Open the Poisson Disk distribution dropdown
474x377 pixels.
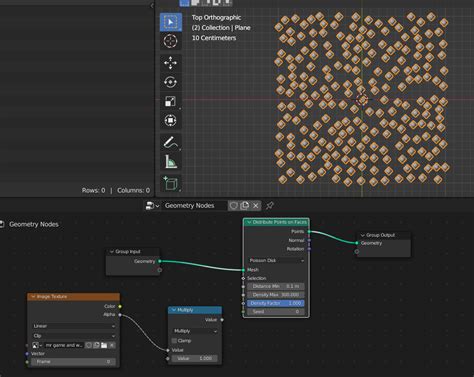tap(276, 260)
